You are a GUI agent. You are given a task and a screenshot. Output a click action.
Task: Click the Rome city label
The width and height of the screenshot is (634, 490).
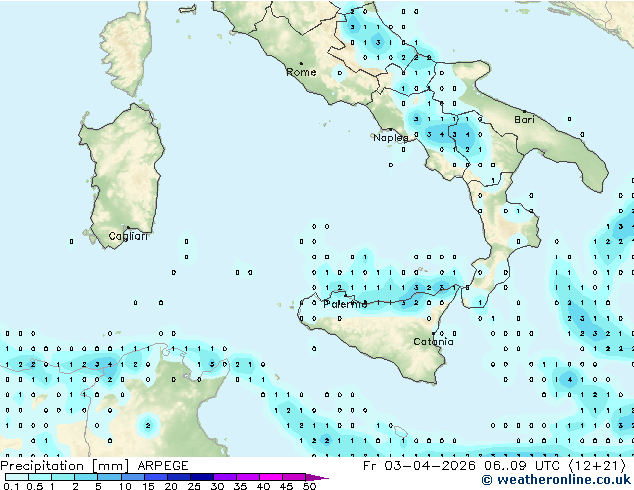(x=301, y=72)
